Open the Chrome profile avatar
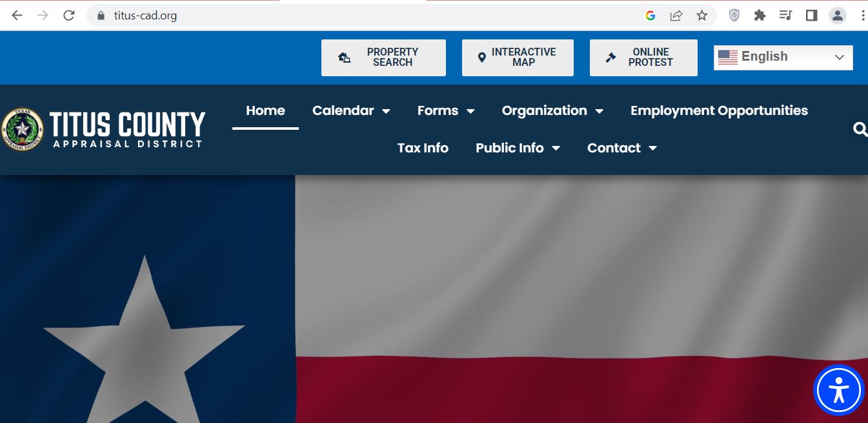Image resolution: width=868 pixels, height=423 pixels. (838, 15)
